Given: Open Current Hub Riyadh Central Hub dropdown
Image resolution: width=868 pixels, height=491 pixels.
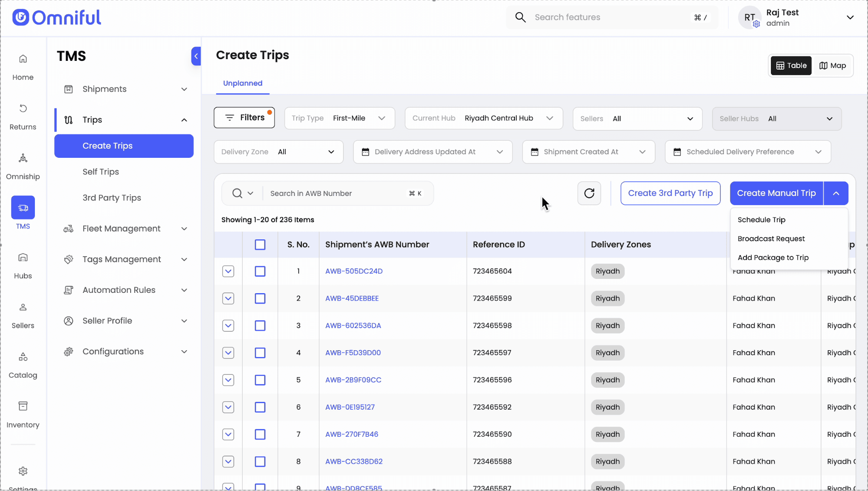Looking at the screenshot, I should pos(483,118).
